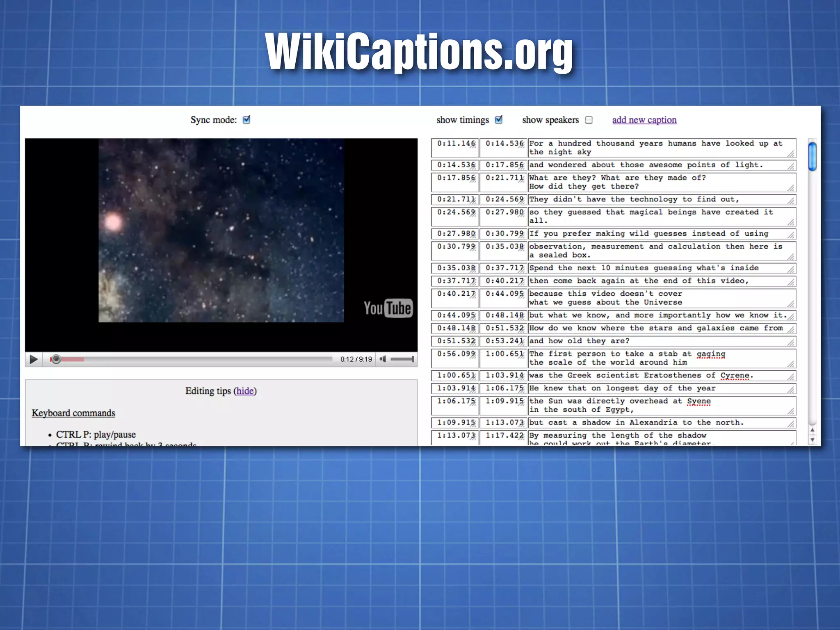The image size is (840, 630).
Task: Click resize handle of 'For a hundred thousand' caption
Action: click(791, 153)
